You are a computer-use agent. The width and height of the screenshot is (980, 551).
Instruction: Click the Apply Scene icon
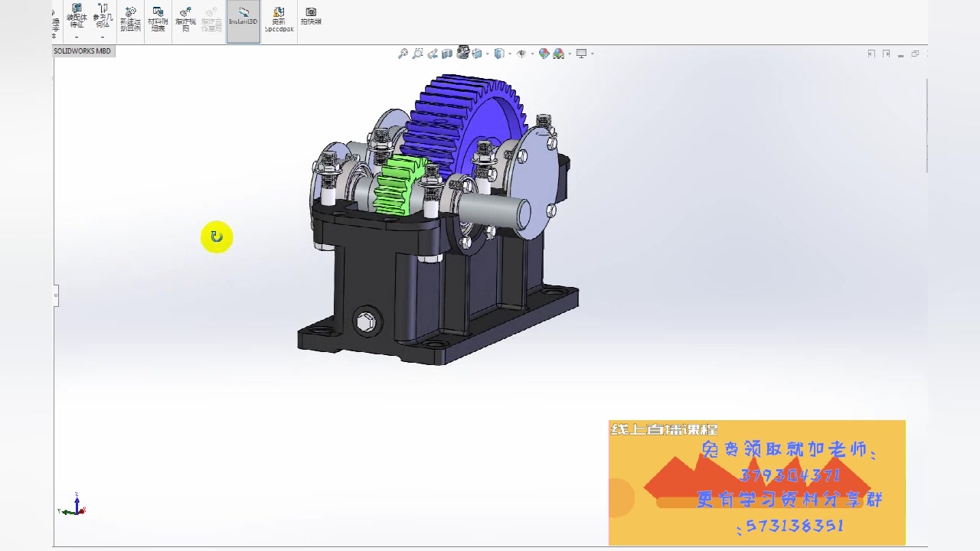pyautogui.click(x=559, y=54)
